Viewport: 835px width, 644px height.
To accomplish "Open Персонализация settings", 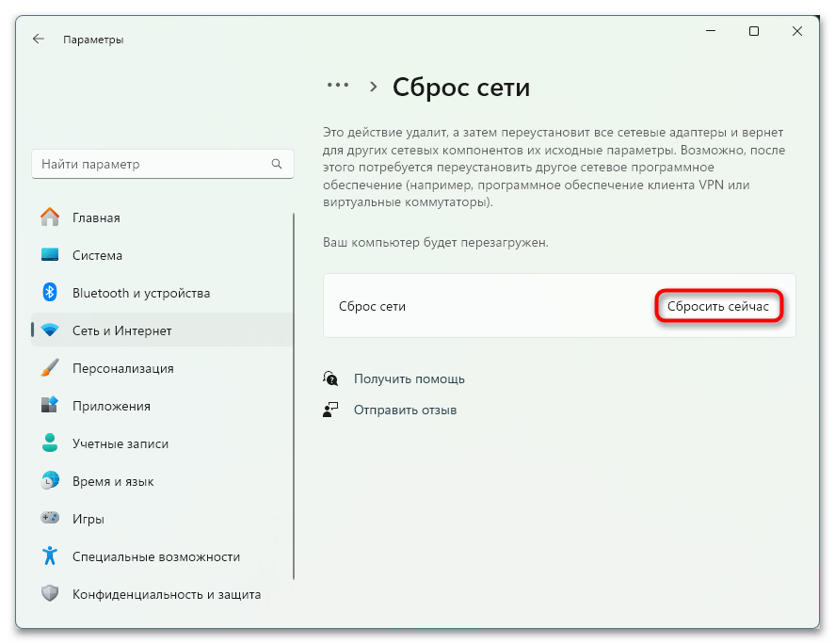I will (162, 368).
